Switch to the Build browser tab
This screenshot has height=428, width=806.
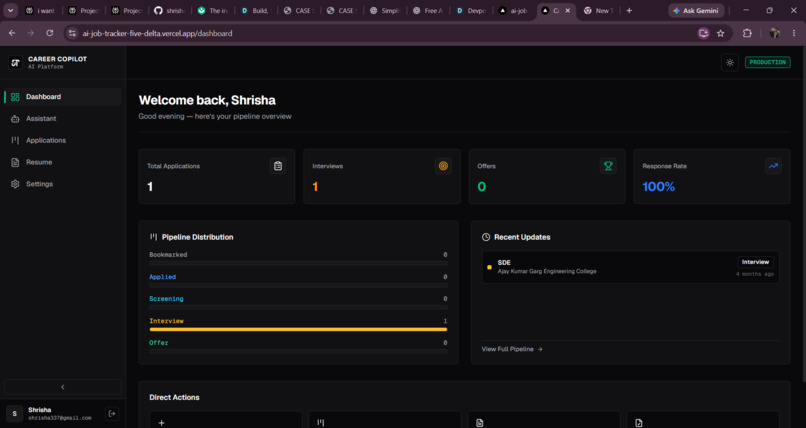(x=255, y=10)
